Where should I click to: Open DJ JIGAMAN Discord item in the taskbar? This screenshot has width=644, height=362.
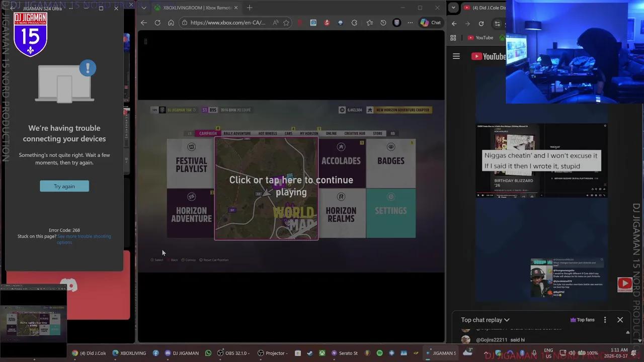pos(182,353)
